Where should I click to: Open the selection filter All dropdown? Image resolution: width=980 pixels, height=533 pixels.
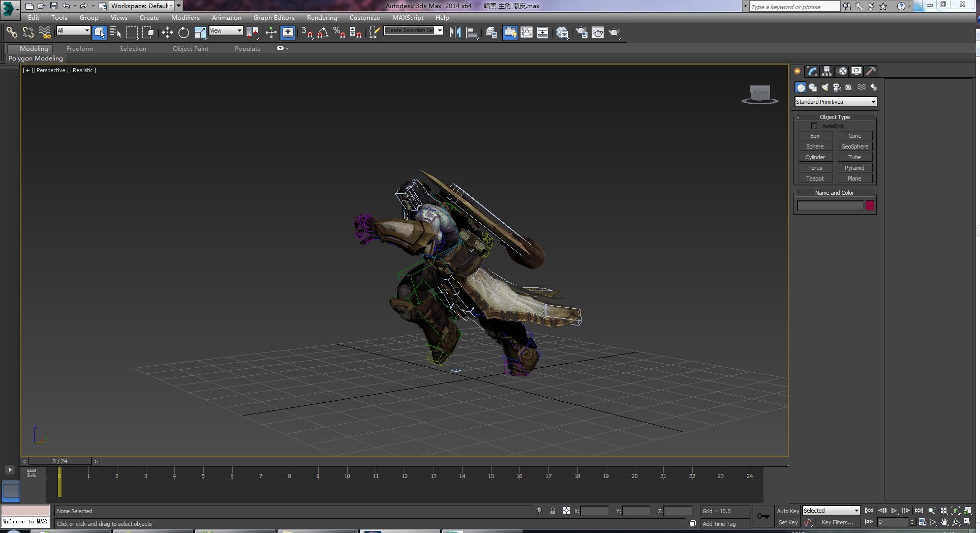(73, 31)
